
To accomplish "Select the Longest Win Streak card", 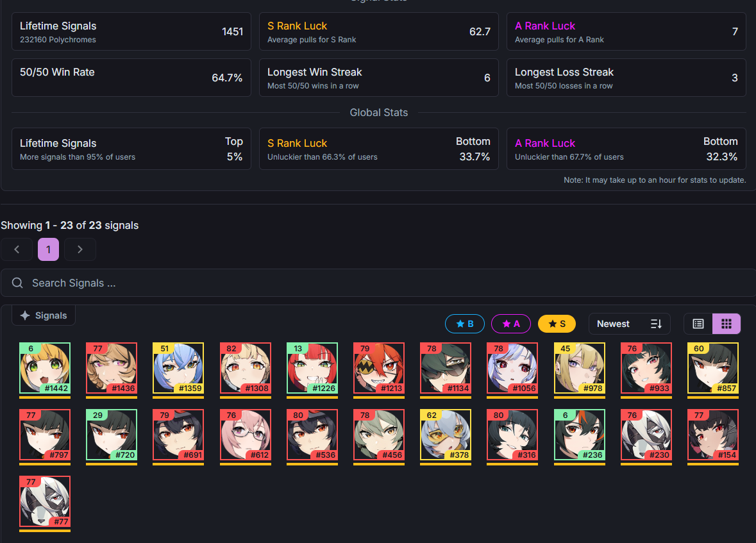I will 379,78.
